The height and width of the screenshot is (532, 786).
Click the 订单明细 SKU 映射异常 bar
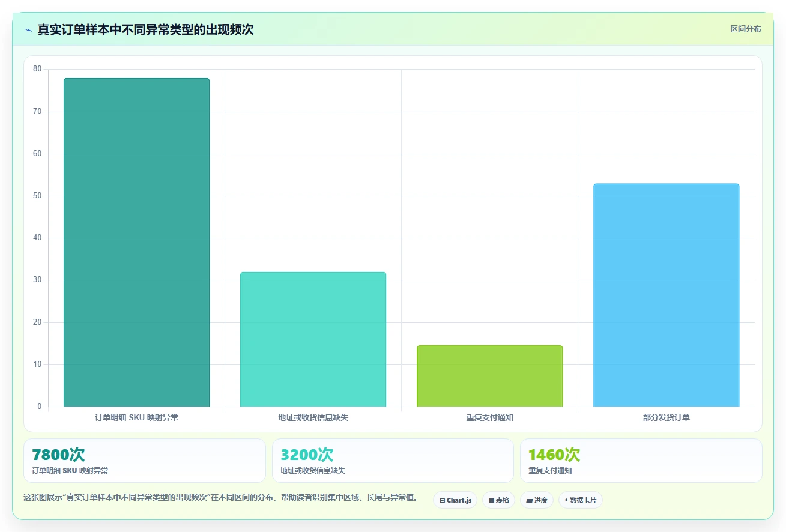[136, 243]
